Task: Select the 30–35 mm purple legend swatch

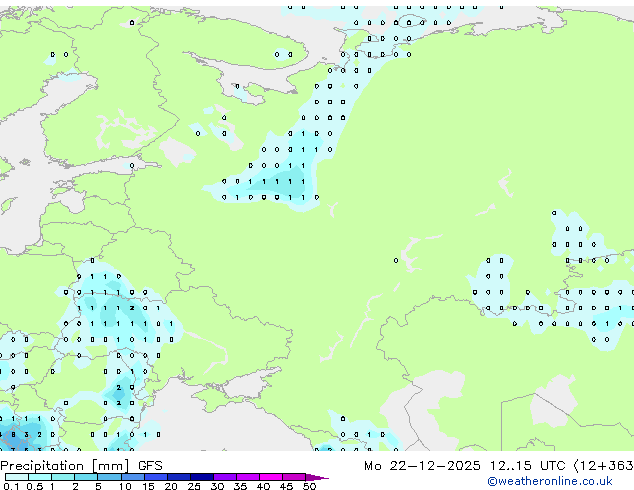Action: (x=225, y=477)
